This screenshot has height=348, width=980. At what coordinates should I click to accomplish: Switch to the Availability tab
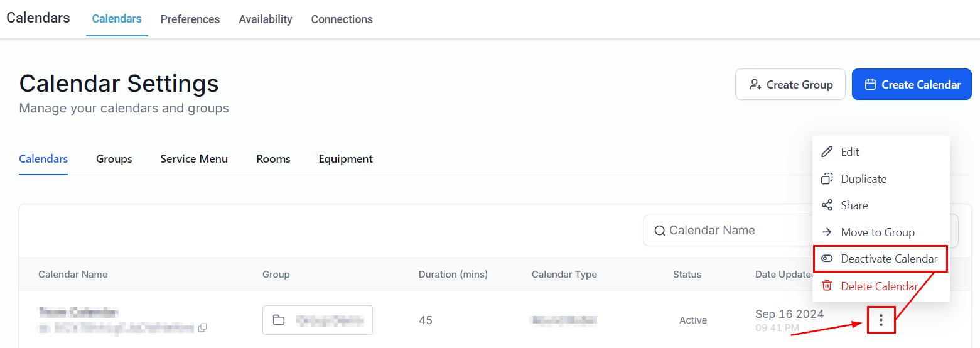click(x=265, y=19)
